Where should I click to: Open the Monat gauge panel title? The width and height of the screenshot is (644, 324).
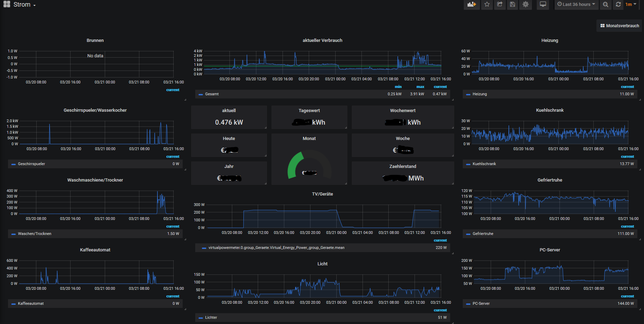click(x=309, y=139)
